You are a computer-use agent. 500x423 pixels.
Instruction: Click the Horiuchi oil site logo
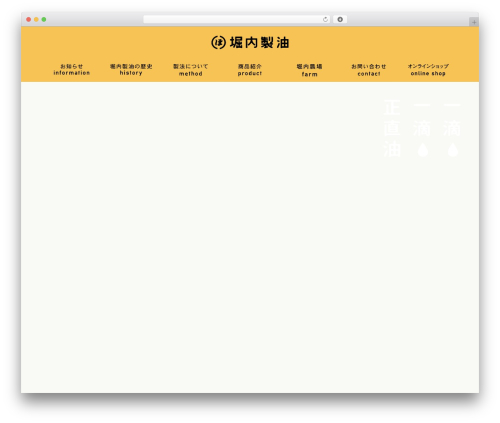(x=250, y=43)
